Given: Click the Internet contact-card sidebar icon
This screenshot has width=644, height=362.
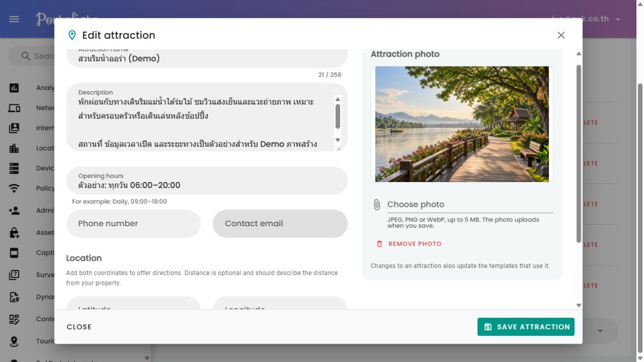Looking at the screenshot, I should click(x=14, y=128).
